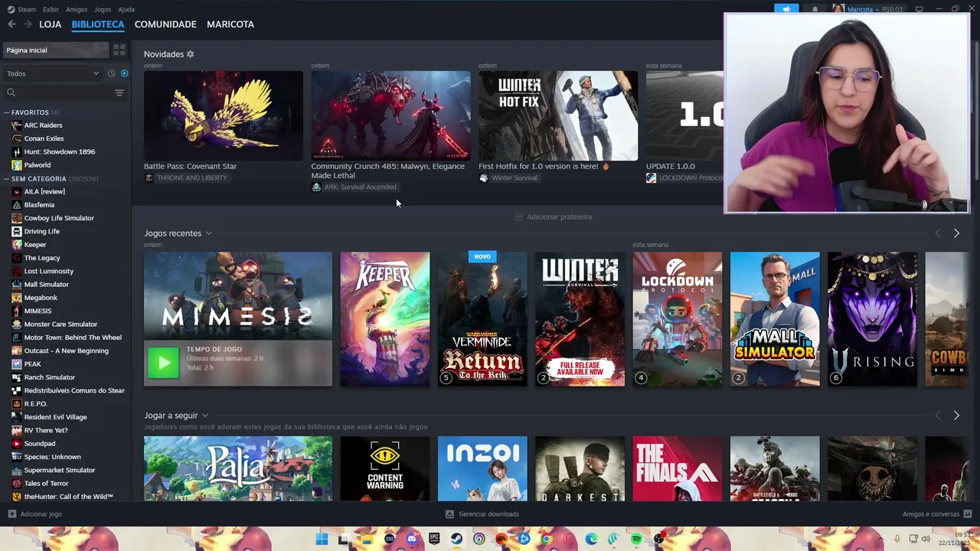980x551 pixels.
Task: Open V Rising game cover
Action: [872, 319]
